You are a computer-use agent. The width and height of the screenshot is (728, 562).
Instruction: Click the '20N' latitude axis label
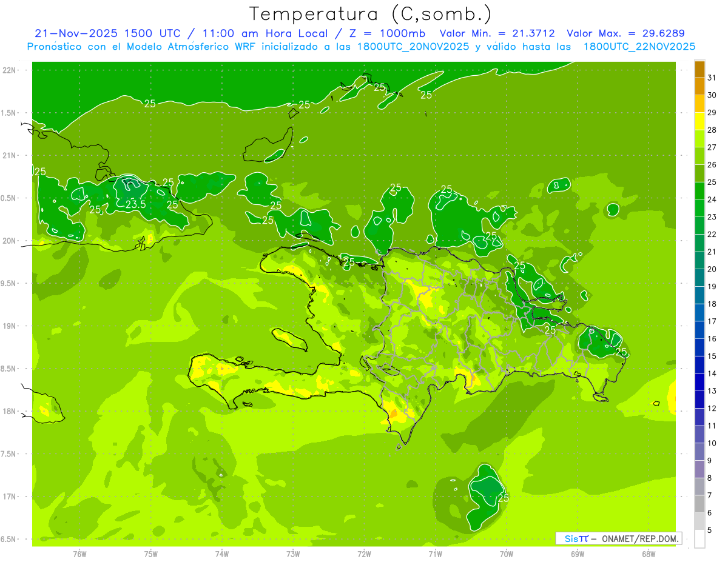8,241
